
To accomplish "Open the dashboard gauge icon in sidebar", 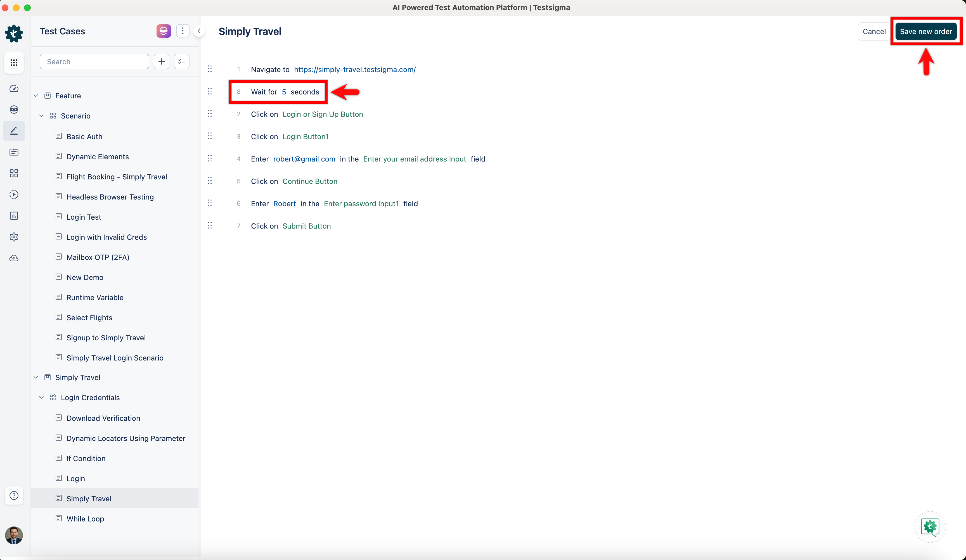I will [x=14, y=89].
